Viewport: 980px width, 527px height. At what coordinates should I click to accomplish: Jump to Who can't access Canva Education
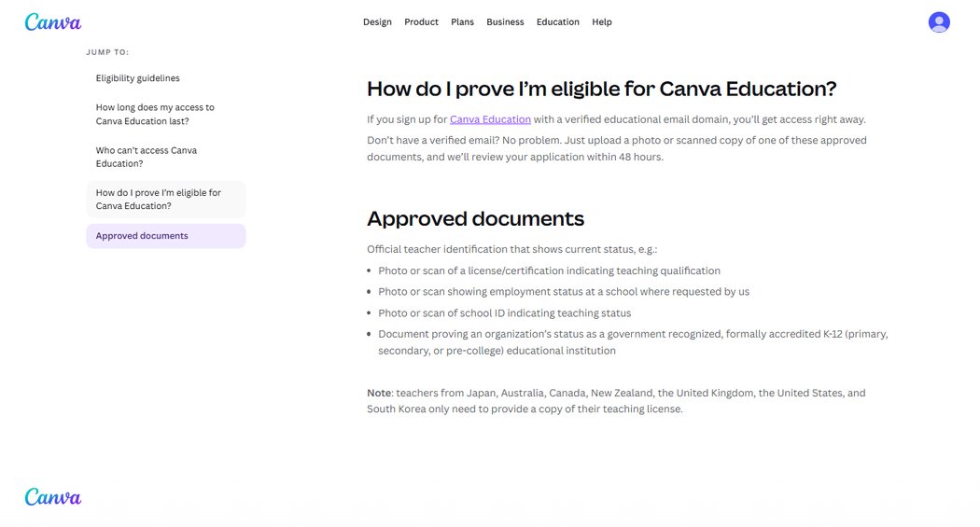[165, 157]
